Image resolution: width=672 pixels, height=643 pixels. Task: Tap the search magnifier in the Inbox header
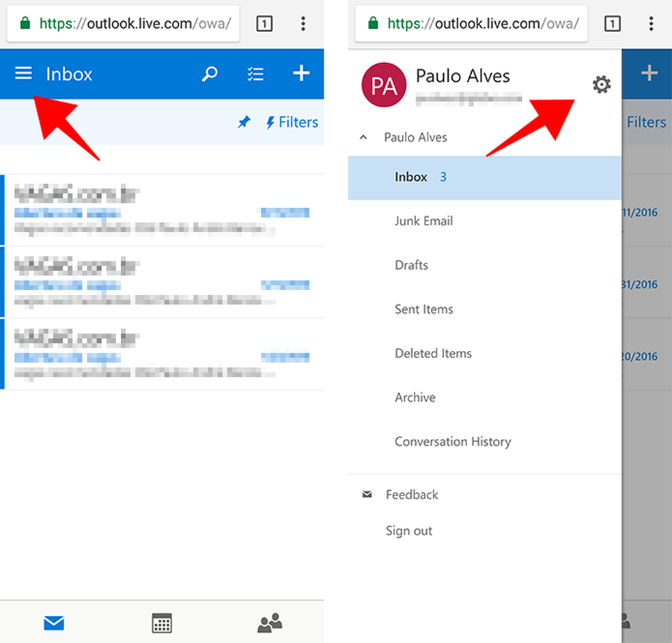click(x=210, y=74)
